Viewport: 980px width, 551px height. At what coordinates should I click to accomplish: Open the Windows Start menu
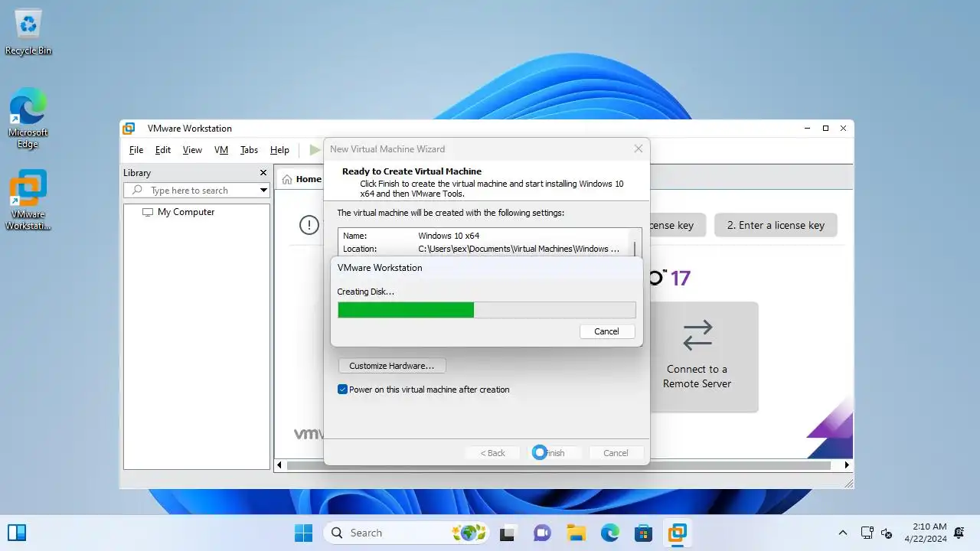(304, 533)
